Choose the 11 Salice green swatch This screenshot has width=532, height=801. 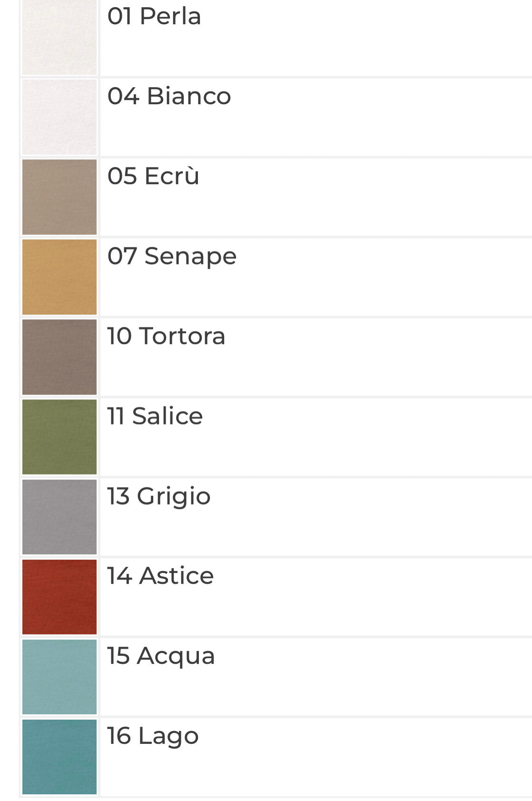59,437
